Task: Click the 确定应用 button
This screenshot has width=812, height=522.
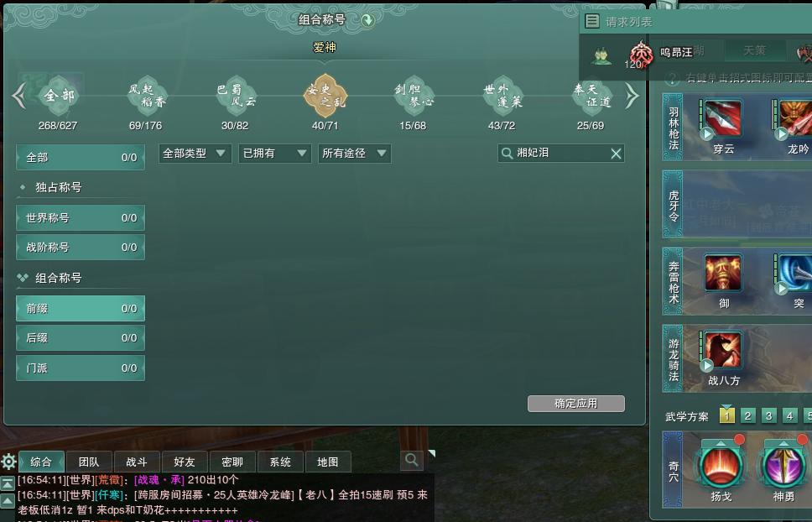Action: pos(575,404)
